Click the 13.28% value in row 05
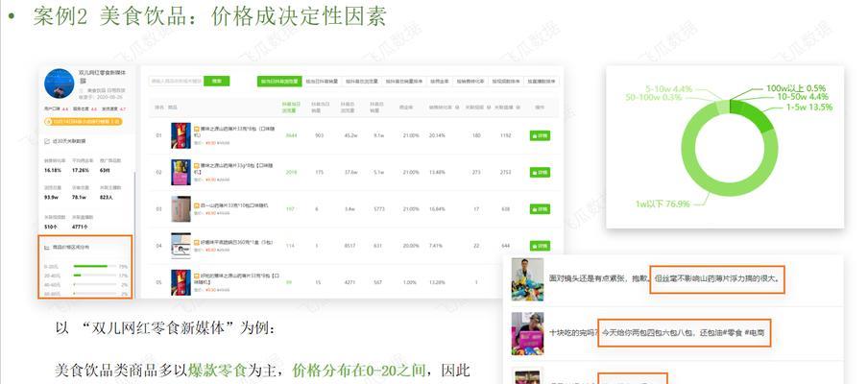The image size is (868, 384). 437,282
